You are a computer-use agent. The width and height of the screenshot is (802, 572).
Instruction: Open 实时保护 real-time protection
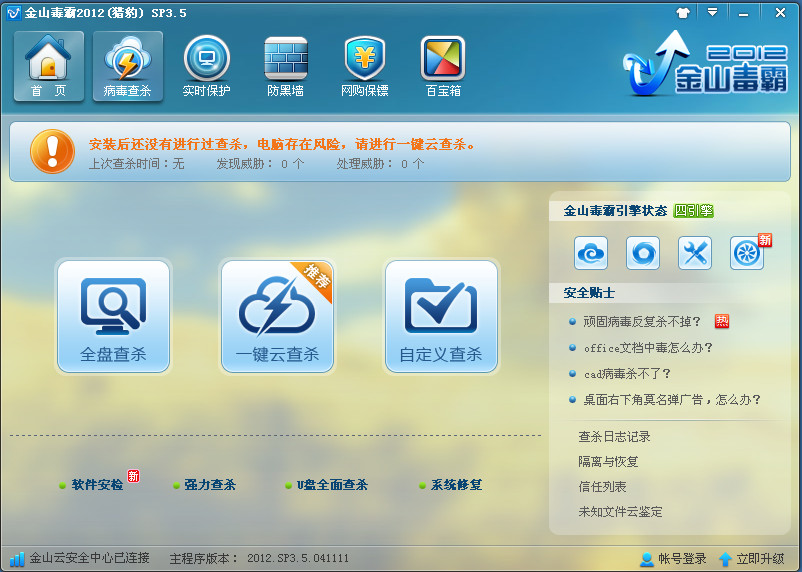pos(206,66)
